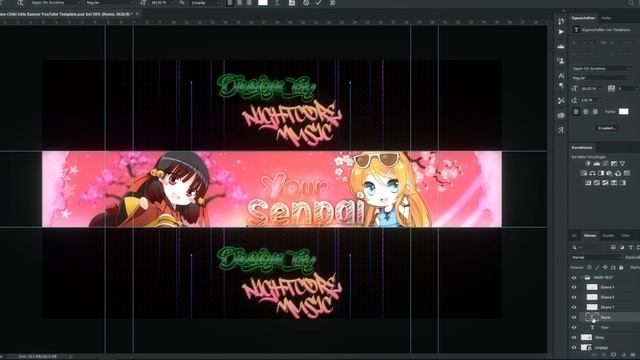640x360 pixels.
Task: Add a Photo Filter adjustment
Action: coord(609,173)
